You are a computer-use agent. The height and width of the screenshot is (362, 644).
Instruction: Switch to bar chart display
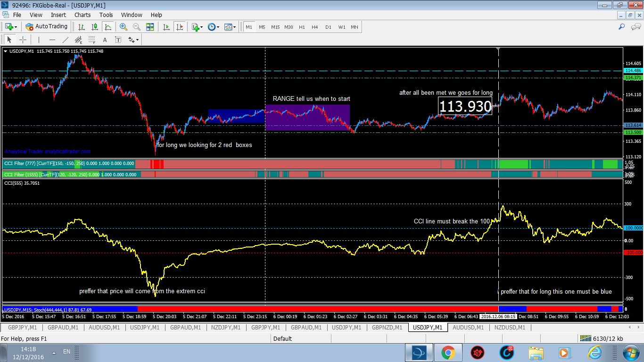point(82,27)
